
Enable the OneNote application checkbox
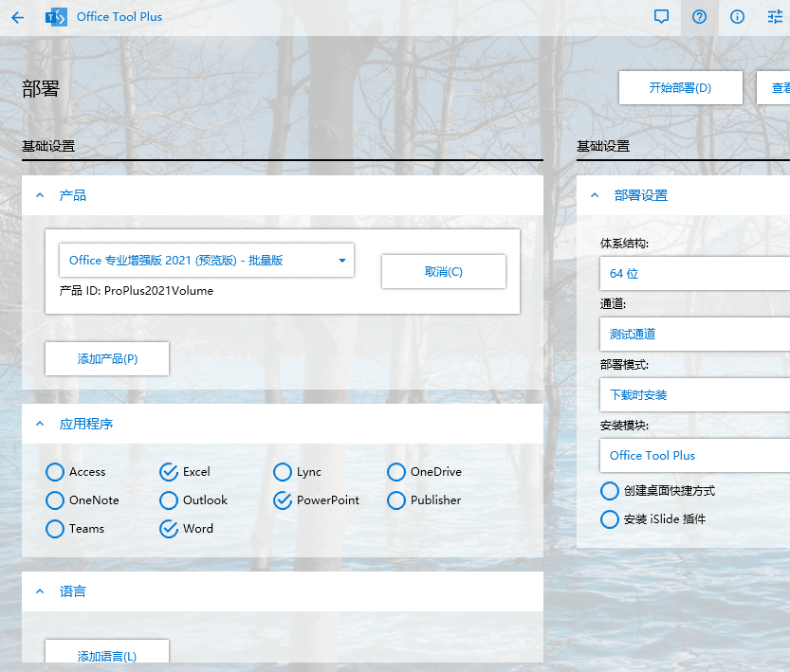point(55,500)
